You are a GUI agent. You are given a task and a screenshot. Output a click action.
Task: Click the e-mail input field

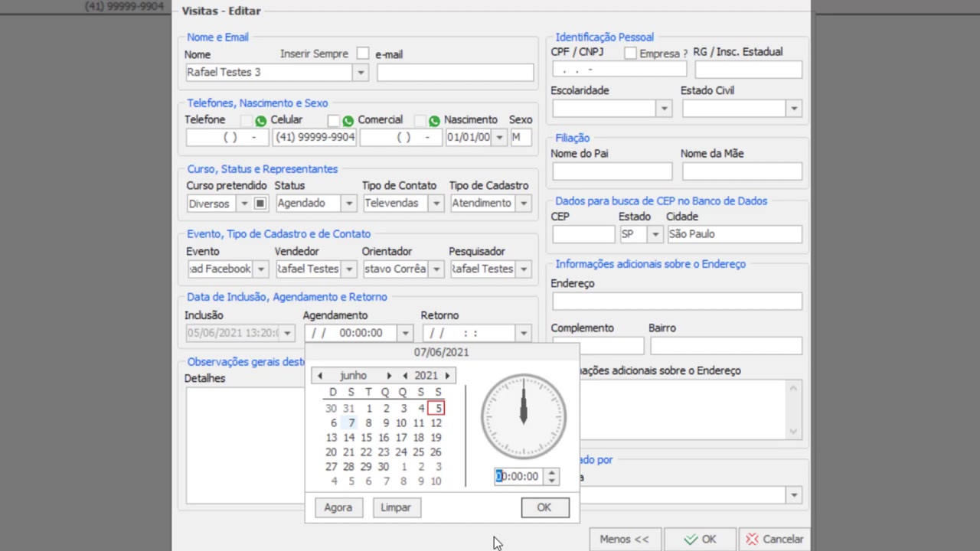click(455, 73)
